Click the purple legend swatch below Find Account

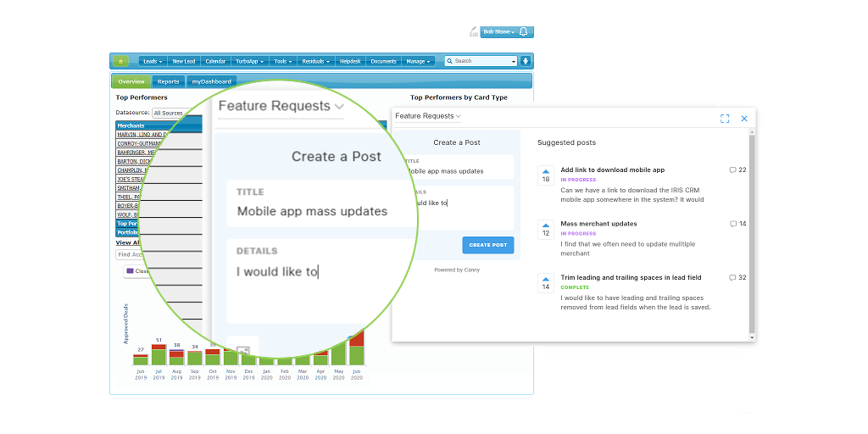[130, 271]
